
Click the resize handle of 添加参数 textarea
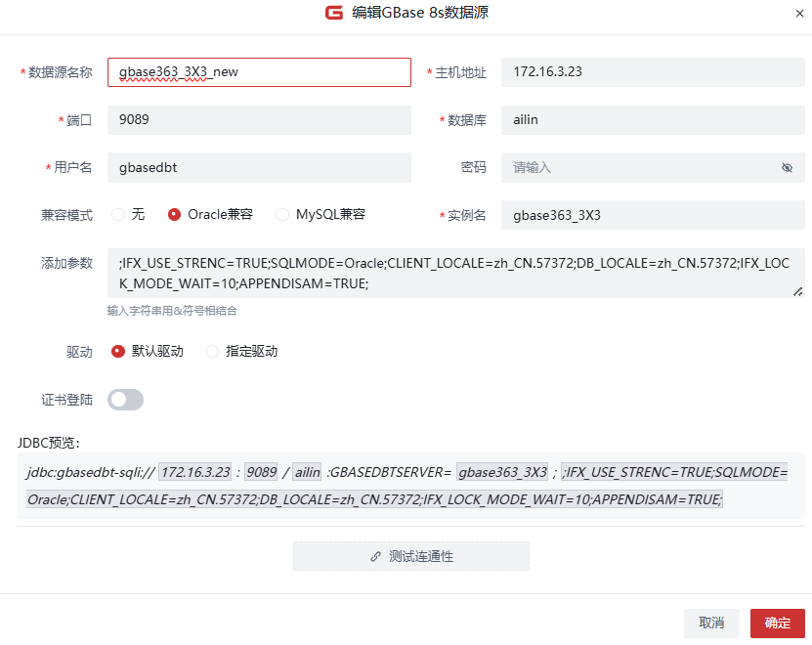tap(797, 291)
